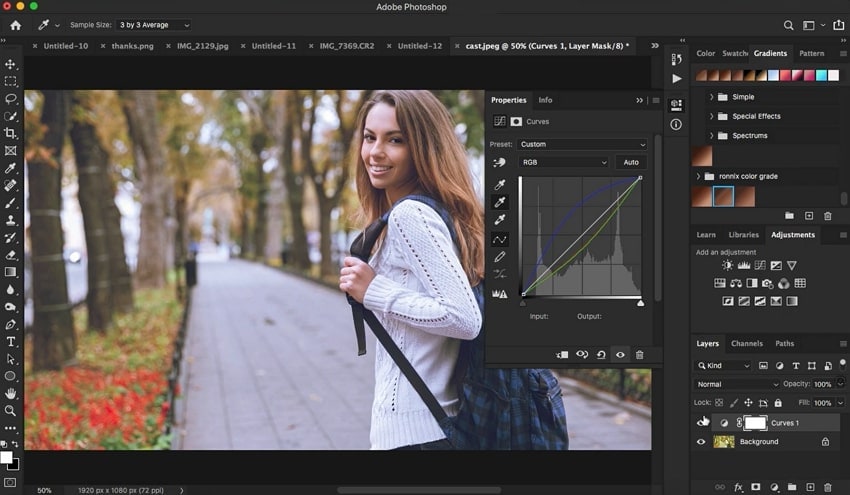
Task: Switch to the Paths tab
Action: (784, 343)
